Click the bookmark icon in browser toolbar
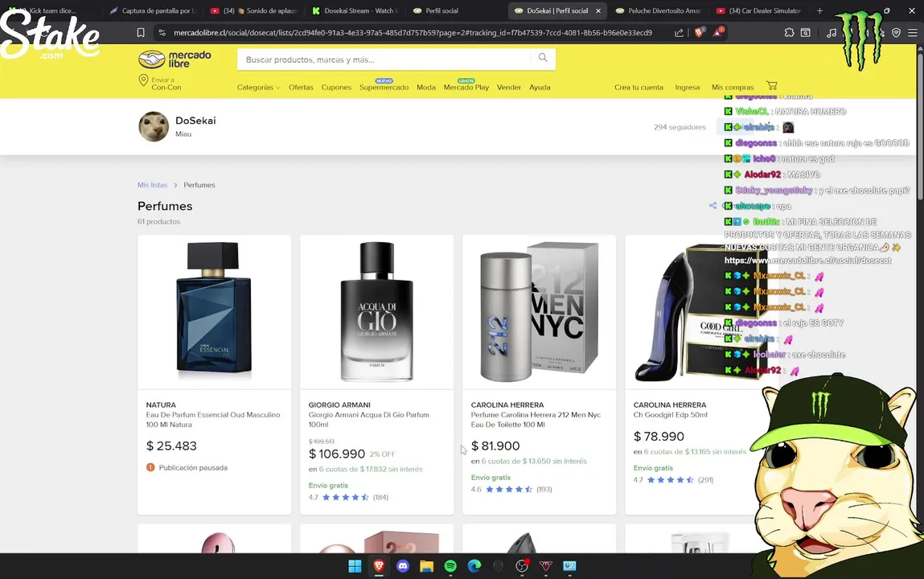The image size is (924, 579). coord(140,33)
